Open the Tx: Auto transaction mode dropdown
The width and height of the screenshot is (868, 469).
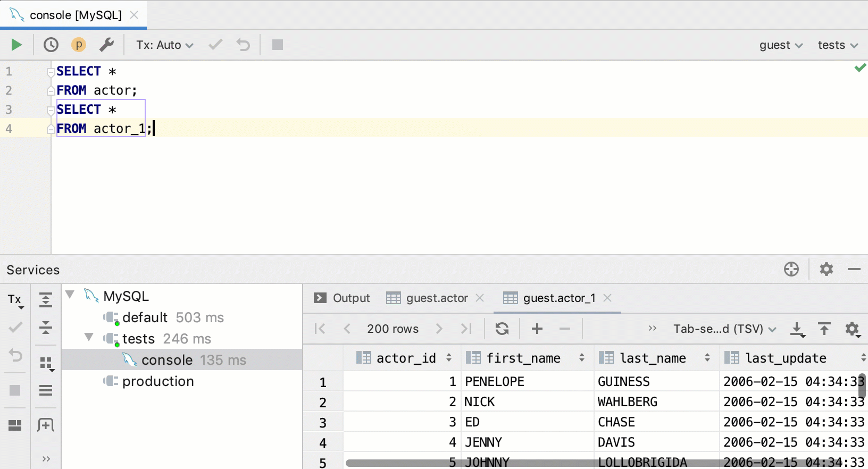click(x=164, y=45)
